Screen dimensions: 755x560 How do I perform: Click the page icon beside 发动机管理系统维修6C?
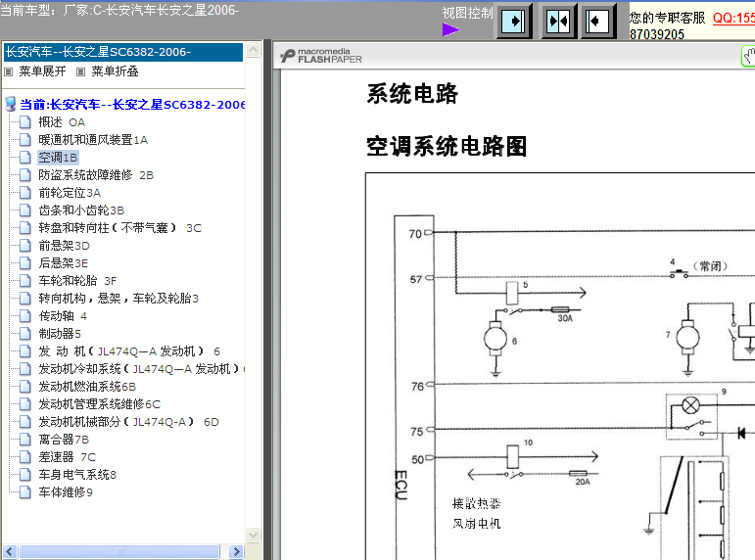25,404
